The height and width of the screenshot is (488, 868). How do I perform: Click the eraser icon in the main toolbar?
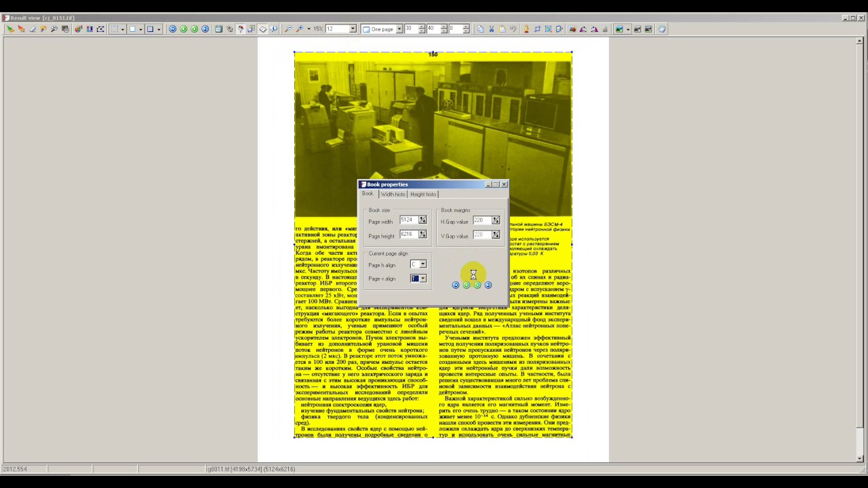point(32,29)
